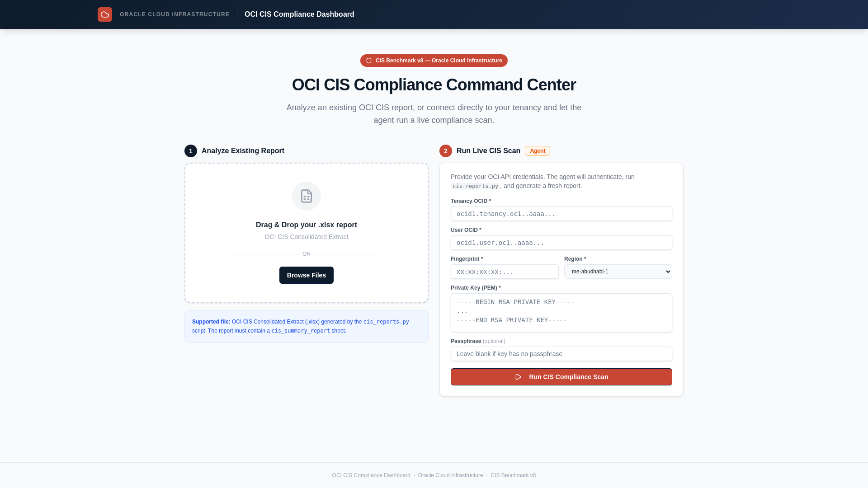868x488 pixels.
Task: Click the play icon on the scan button
Action: [519, 377]
